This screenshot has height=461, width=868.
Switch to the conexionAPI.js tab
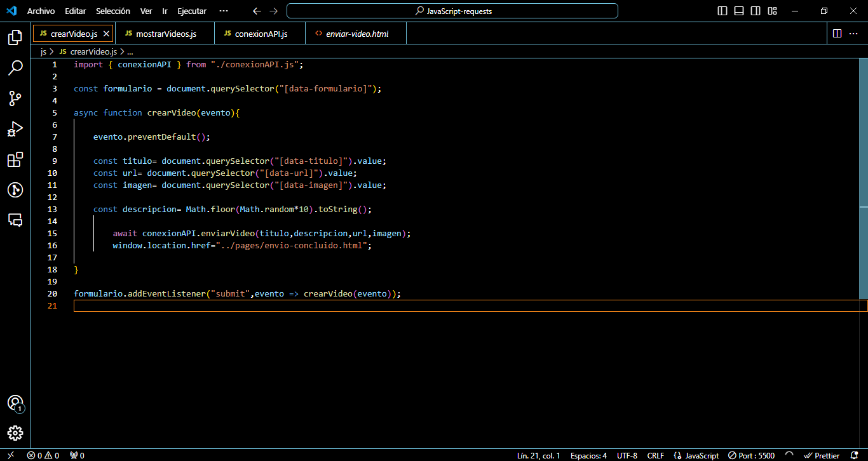click(x=260, y=34)
